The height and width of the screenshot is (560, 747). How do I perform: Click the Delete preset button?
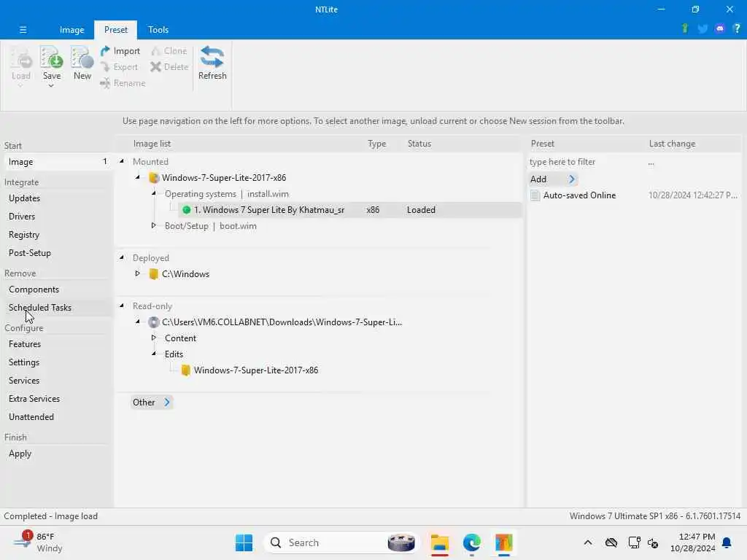(x=169, y=67)
